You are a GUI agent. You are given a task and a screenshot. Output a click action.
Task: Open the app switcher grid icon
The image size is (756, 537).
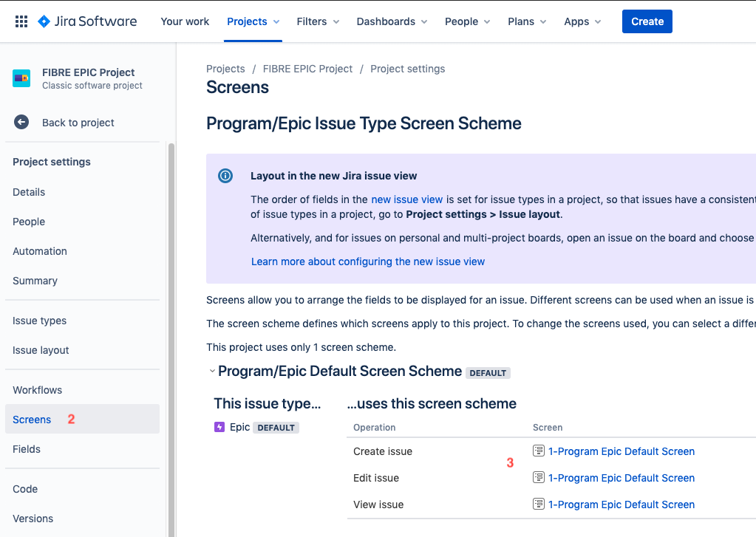pos(21,21)
